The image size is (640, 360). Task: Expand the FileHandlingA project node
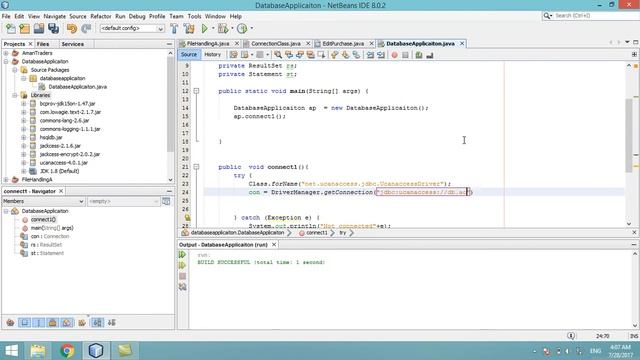click(x=6, y=180)
